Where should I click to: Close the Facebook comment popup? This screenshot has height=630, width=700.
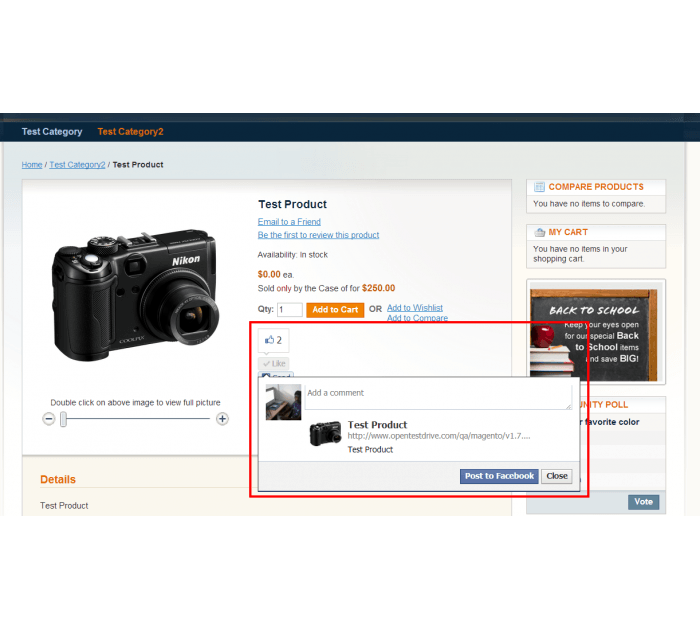pos(557,476)
